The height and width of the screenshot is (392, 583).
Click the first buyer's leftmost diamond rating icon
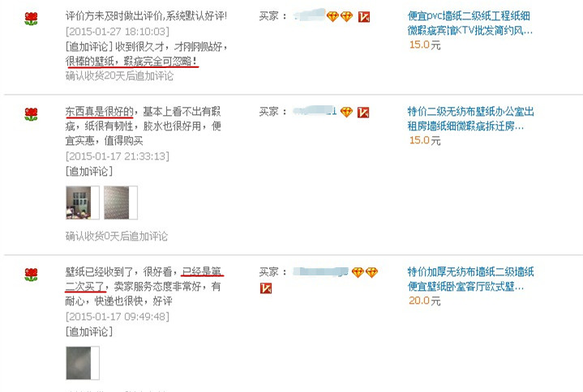pos(332,17)
